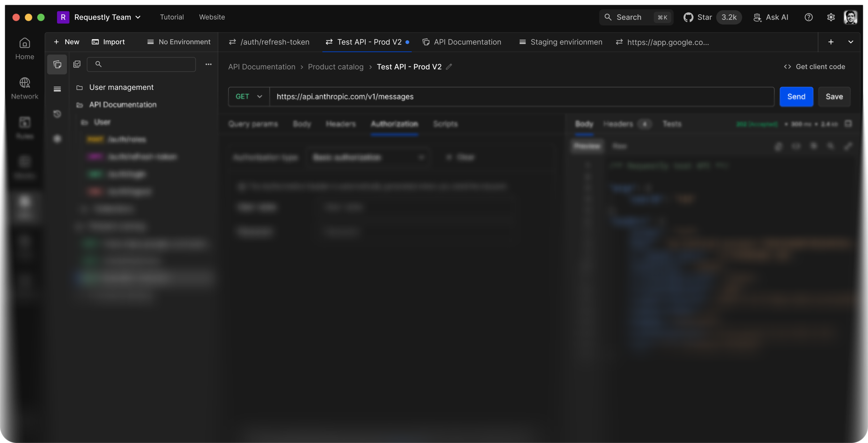Viewport: 868px width, 443px height.
Task: Open the No Environment selector
Action: point(179,42)
